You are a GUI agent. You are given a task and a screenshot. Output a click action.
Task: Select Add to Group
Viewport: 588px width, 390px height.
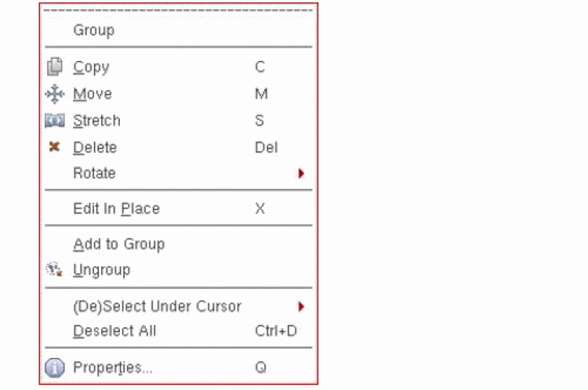click(x=118, y=244)
